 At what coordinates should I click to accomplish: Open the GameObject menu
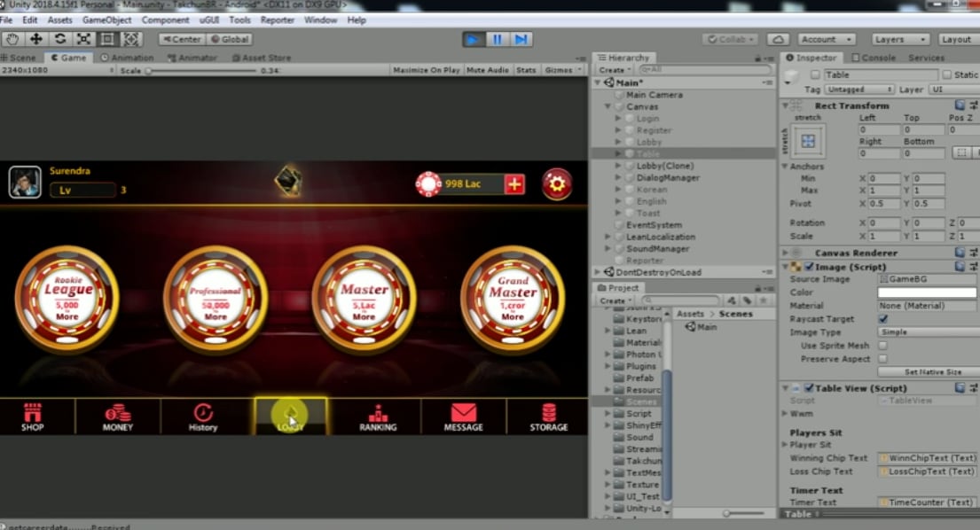[107, 20]
